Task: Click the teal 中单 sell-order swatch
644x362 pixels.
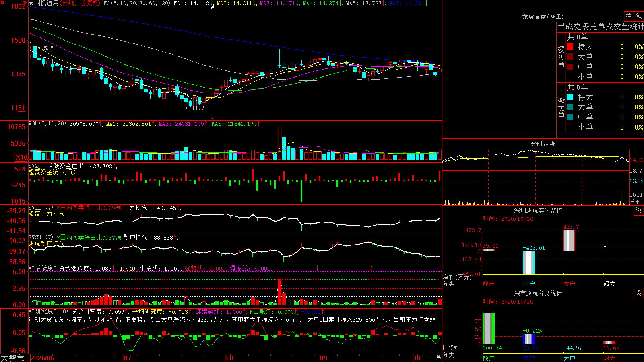Action: (x=570, y=117)
